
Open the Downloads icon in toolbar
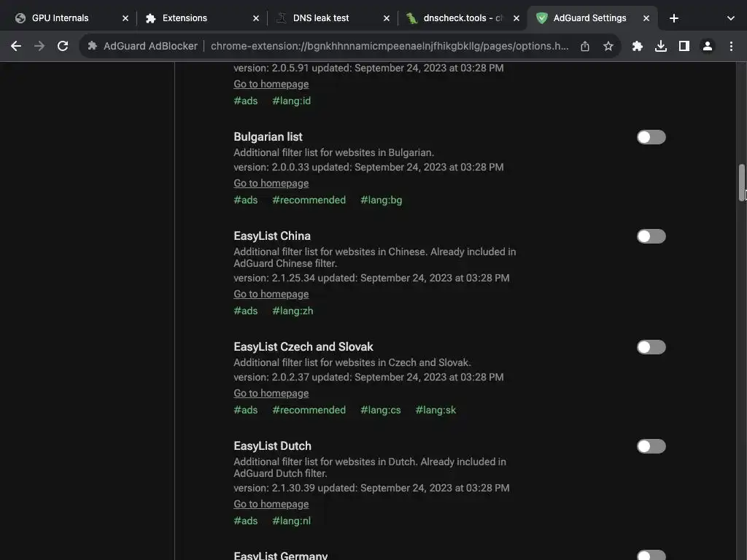pyautogui.click(x=661, y=46)
